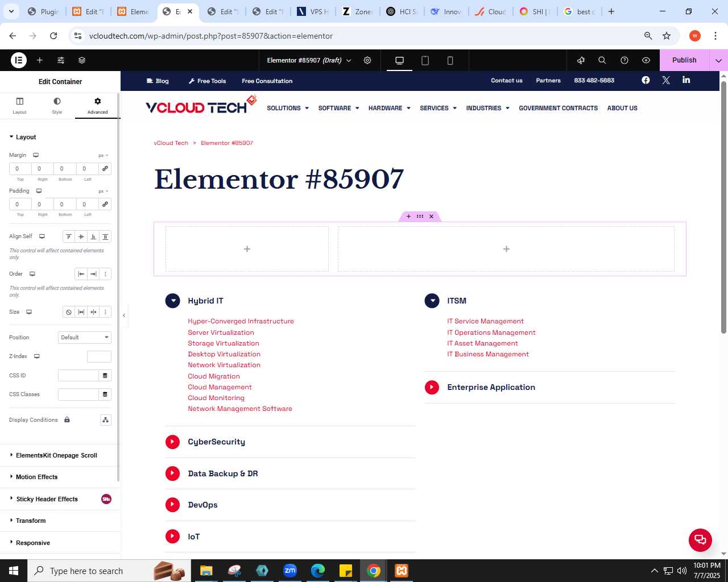The image size is (728, 582).
Task: Select the Advanced tab
Action: [98, 105]
